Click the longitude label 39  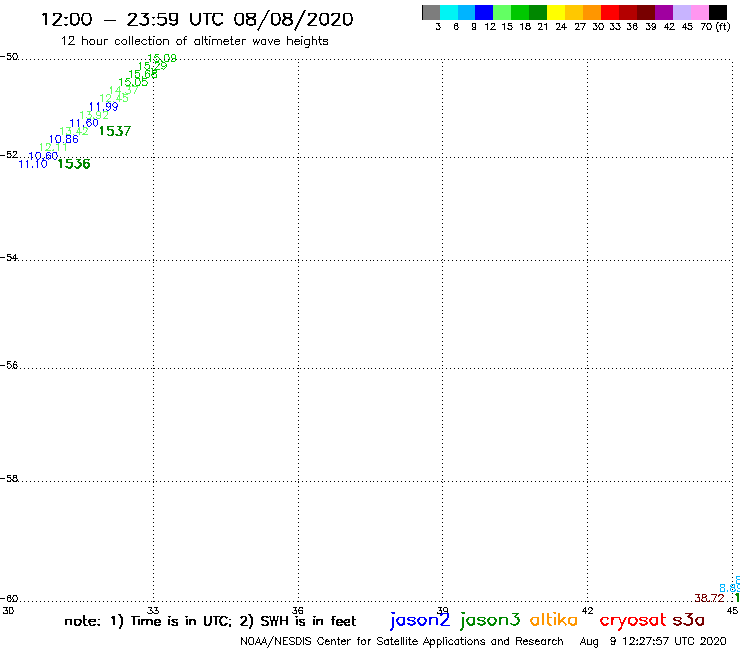(x=442, y=610)
